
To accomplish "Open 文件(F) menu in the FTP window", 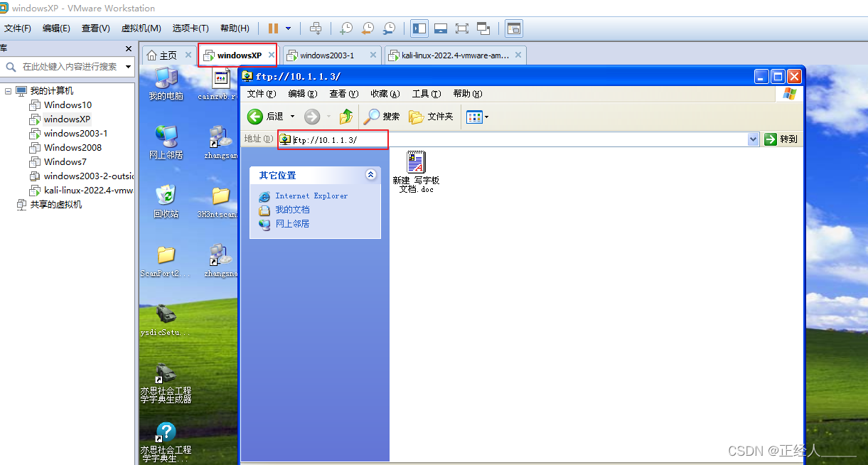I will (x=261, y=94).
